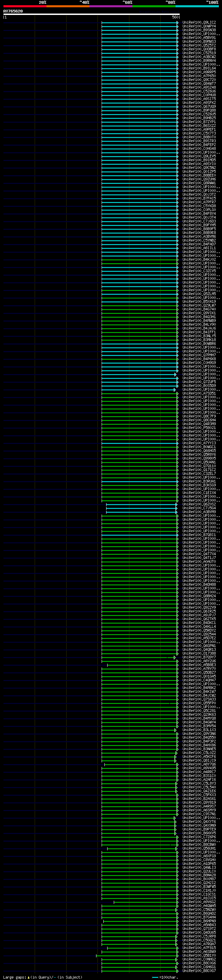Click the ruler end position 560
222x980 pixels.
pos(175,17)
